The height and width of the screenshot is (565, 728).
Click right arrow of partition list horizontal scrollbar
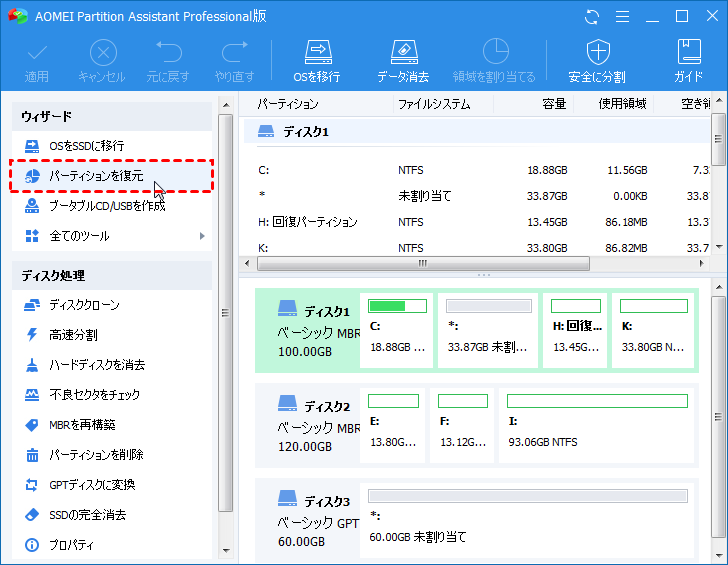pos(701,263)
